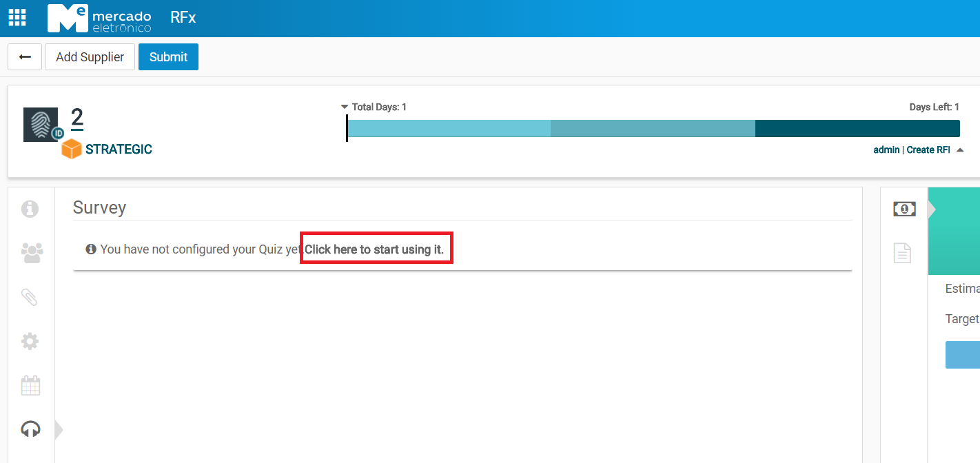Open the Quiz via 'Click here to start using it'
Screen dimensions: 980x463
point(376,248)
